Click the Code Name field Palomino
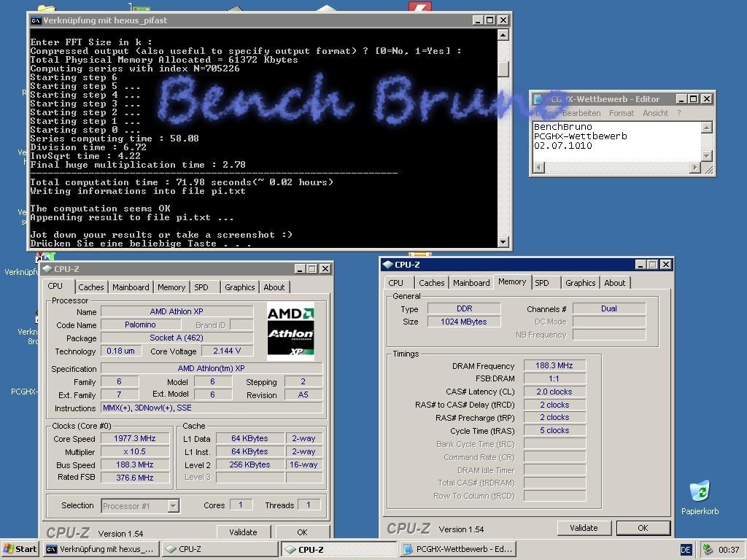The height and width of the screenshot is (560, 747). (141, 324)
